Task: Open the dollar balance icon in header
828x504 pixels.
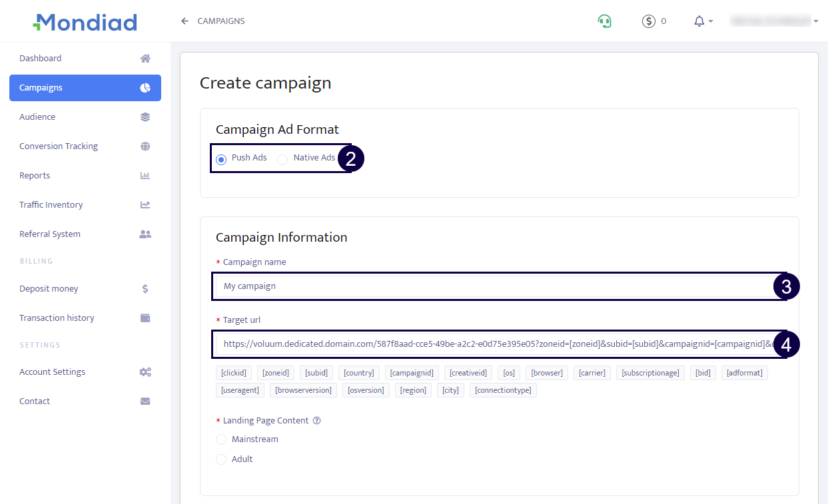Action: (x=649, y=21)
